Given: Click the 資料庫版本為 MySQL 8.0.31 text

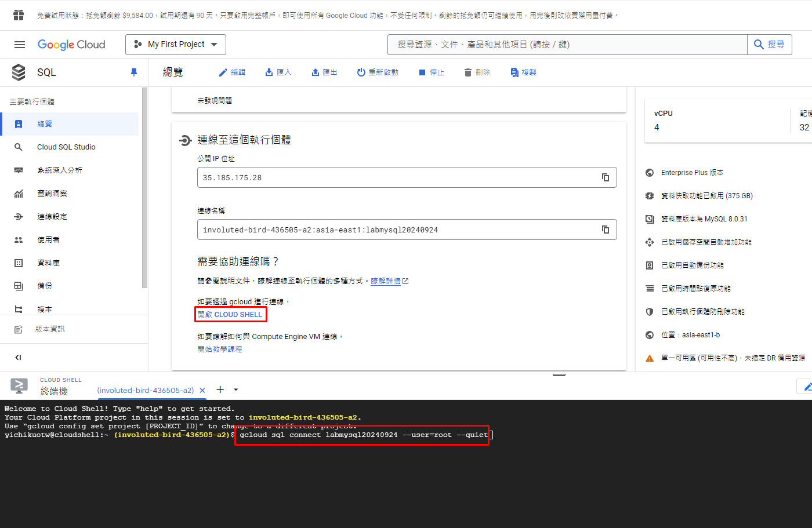Looking at the screenshot, I should [x=704, y=219].
